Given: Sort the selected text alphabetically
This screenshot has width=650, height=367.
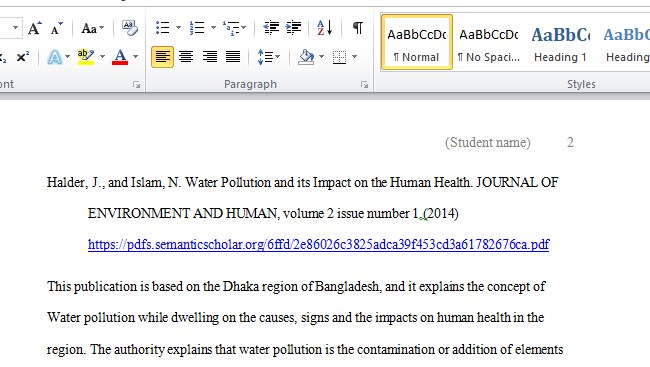Looking at the screenshot, I should [325, 28].
